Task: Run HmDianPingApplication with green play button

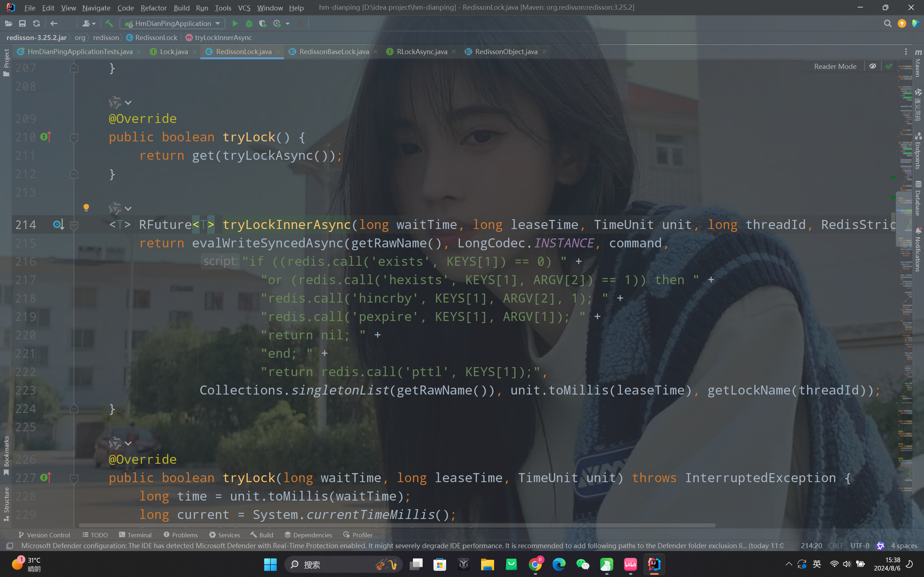Action: [x=235, y=24]
